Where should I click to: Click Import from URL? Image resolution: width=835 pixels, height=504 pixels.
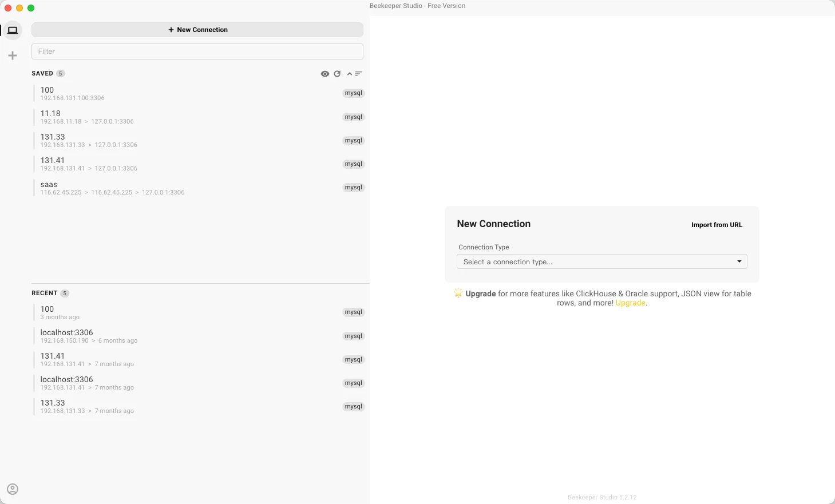pos(717,225)
